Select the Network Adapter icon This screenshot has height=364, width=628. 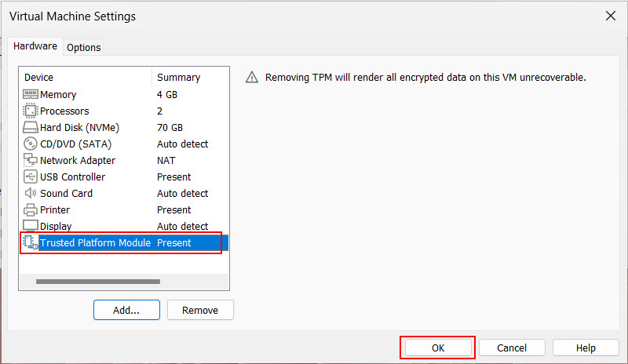31,160
